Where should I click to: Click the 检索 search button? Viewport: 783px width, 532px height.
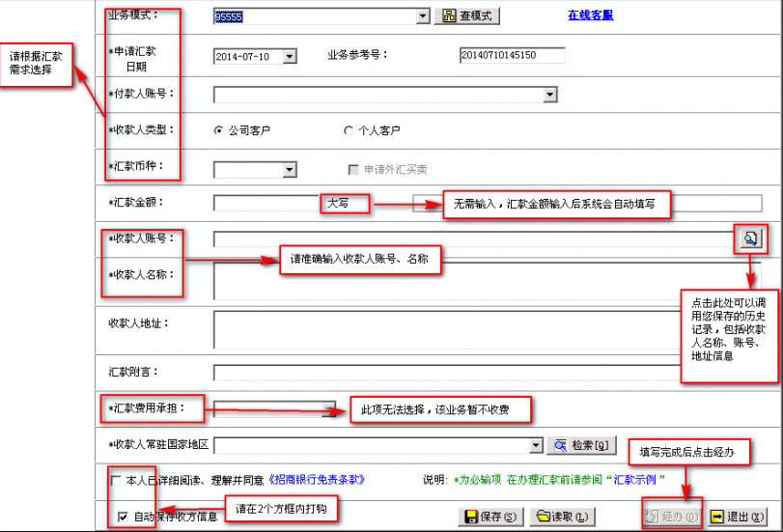(582, 445)
